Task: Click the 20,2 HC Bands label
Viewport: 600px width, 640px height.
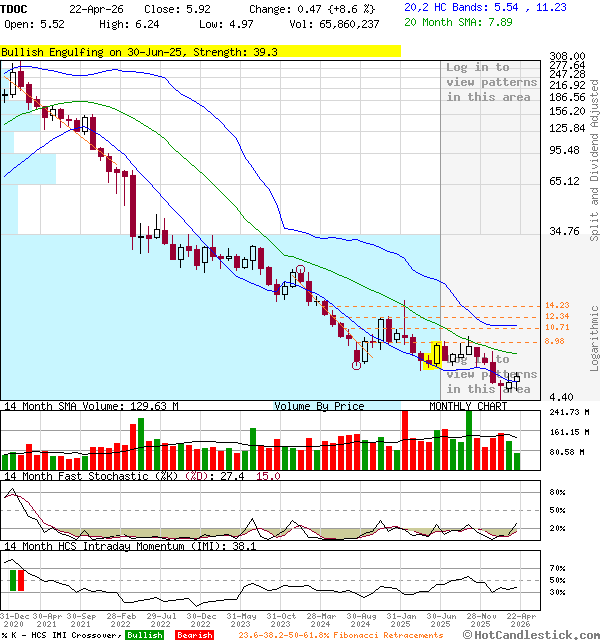Action: (x=447, y=6)
